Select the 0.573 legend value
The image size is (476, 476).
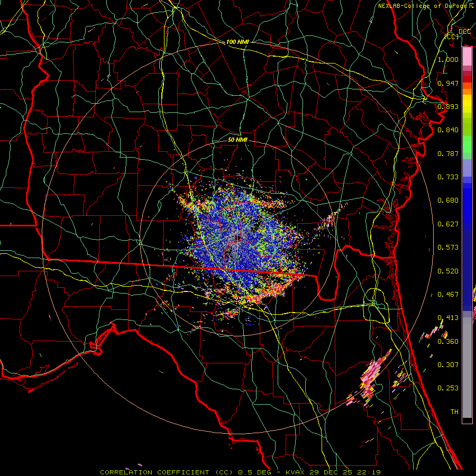tap(448, 247)
